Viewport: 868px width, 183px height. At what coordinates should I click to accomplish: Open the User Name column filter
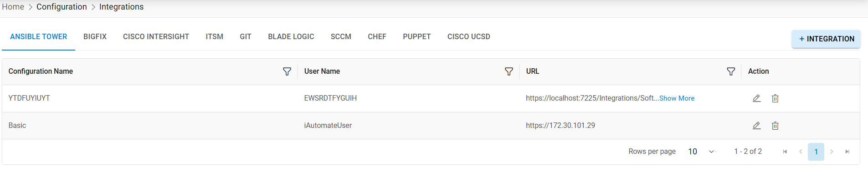click(509, 71)
